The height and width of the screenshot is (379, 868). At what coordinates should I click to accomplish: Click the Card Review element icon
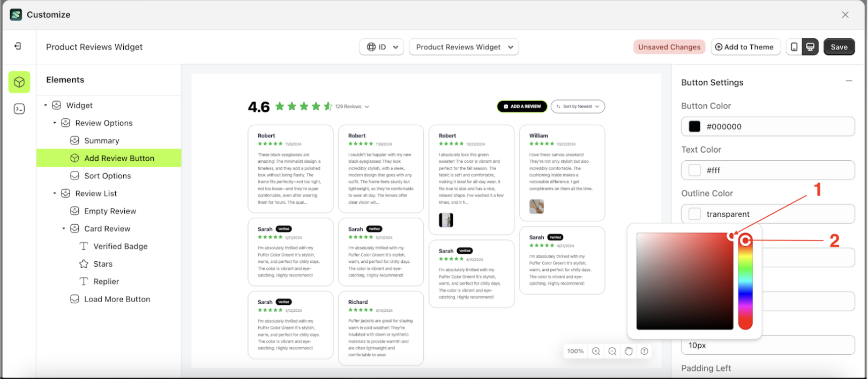(x=75, y=228)
